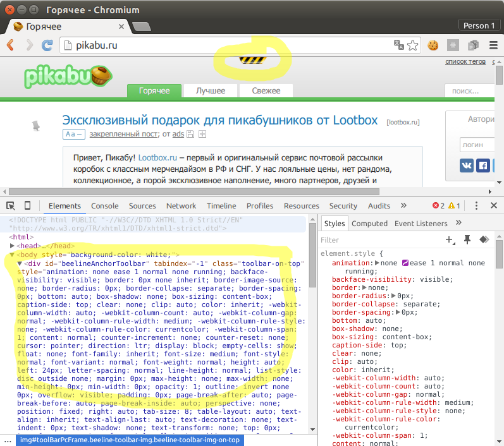504x446 pixels.
Task: Reload the page with the refresh button
Action: [x=47, y=45]
